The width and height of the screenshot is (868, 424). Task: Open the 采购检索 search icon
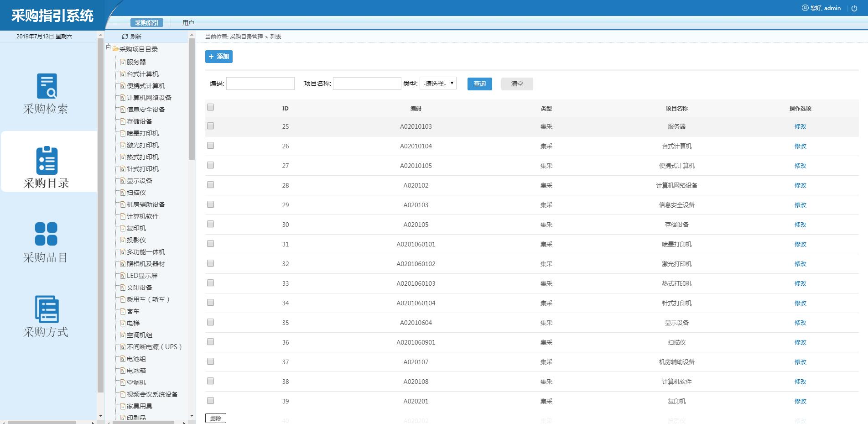tap(47, 86)
